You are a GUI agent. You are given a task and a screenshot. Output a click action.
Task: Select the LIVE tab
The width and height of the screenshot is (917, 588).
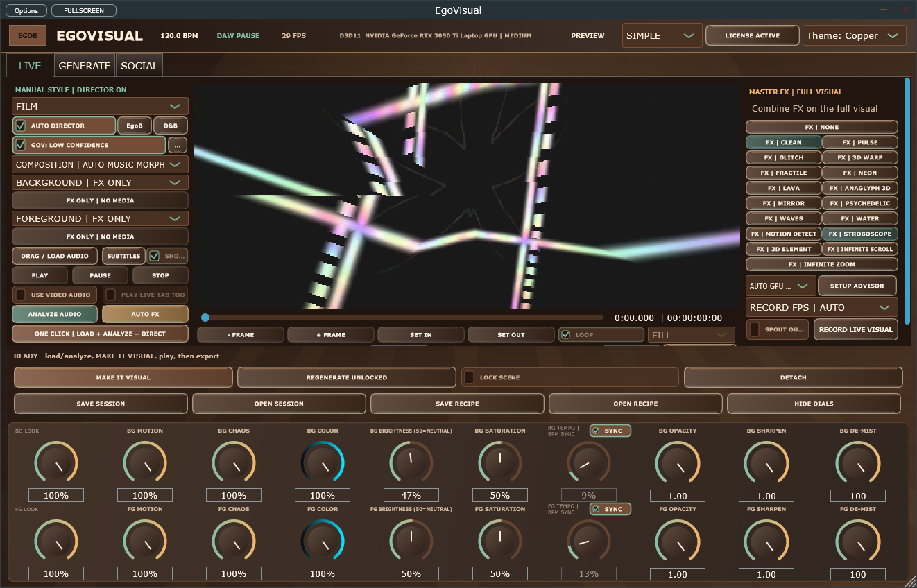click(30, 66)
